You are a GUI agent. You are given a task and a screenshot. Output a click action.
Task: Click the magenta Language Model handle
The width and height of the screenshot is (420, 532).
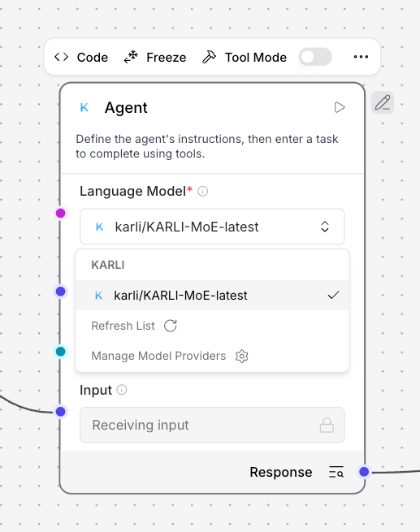click(61, 213)
